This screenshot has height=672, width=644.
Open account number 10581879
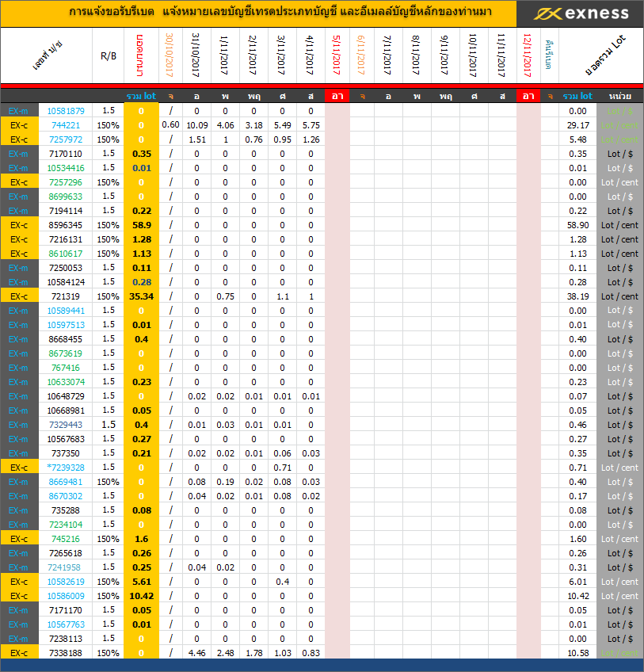pos(65,111)
